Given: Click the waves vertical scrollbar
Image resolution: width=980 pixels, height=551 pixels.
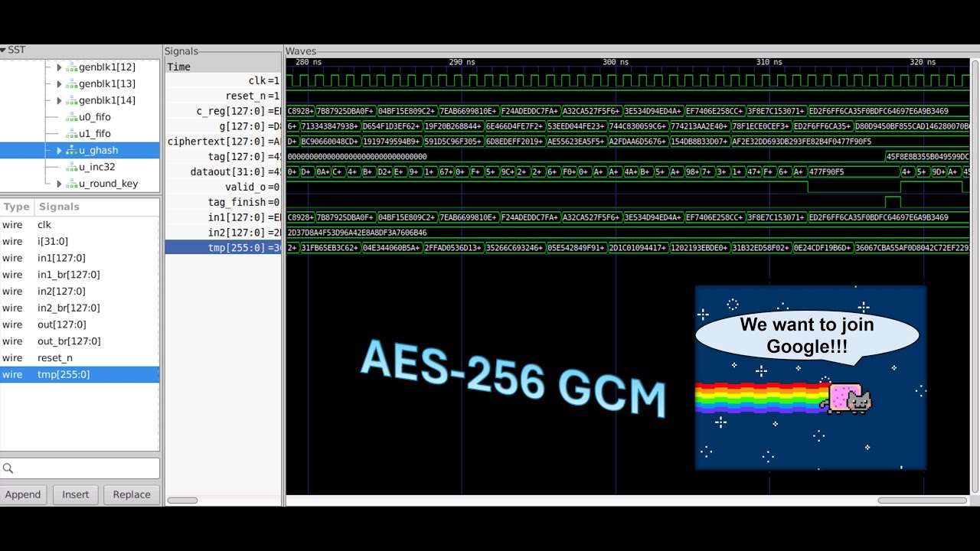Looking at the screenshot, I should click(x=975, y=275).
